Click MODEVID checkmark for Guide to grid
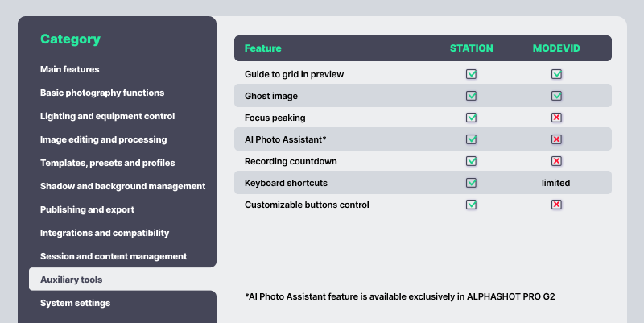Screen dimensions: 644x323 (x=556, y=74)
